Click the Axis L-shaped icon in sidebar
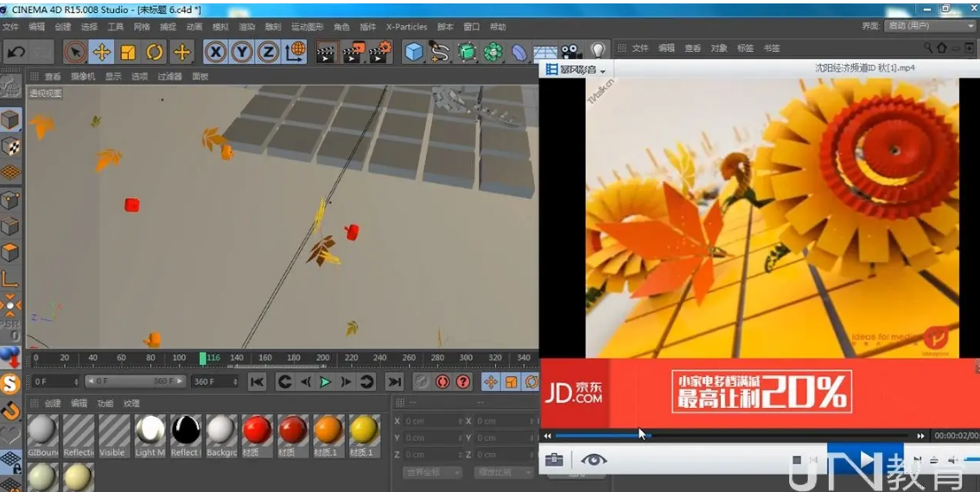This screenshot has height=492, width=980. [10, 278]
